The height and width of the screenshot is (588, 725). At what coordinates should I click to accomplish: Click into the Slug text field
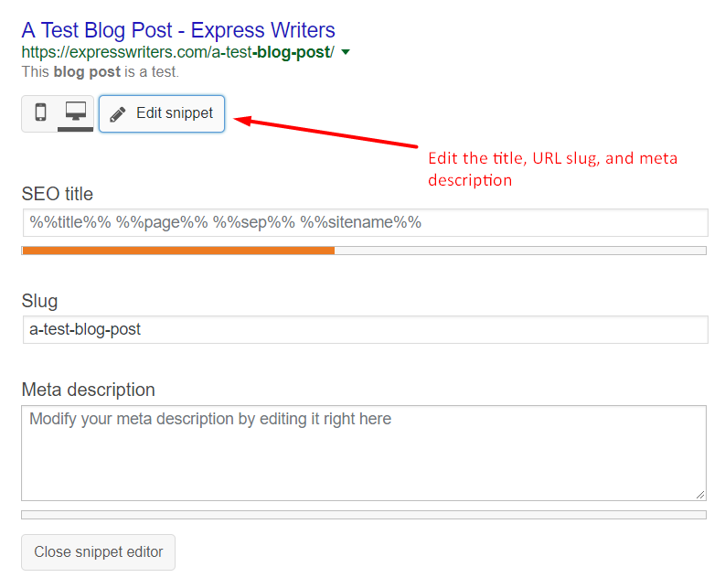click(x=365, y=329)
